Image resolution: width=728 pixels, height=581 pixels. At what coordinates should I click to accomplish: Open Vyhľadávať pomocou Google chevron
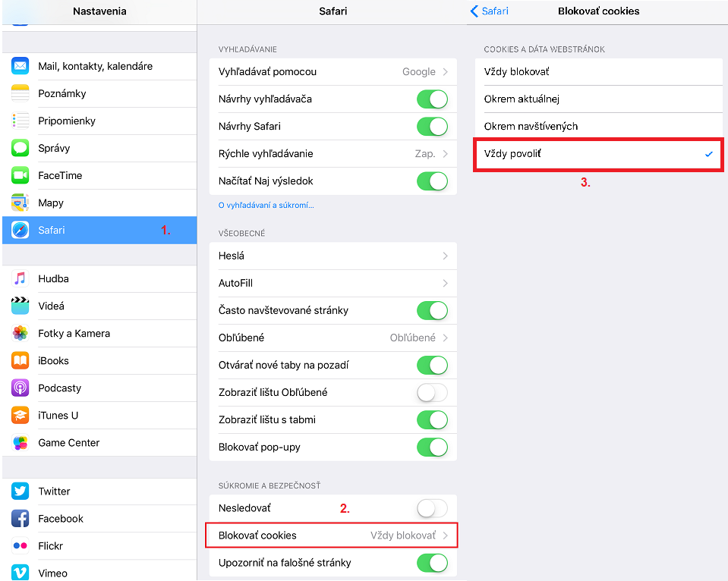tap(446, 71)
